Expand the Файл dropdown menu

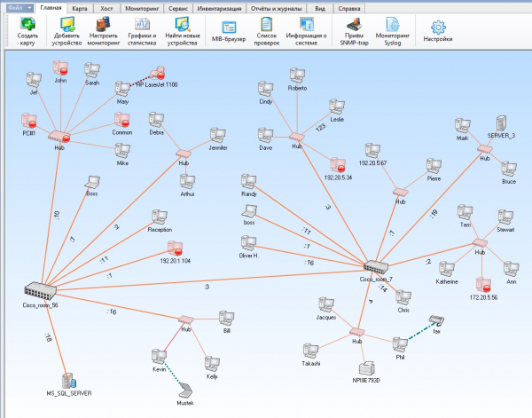(x=18, y=6)
